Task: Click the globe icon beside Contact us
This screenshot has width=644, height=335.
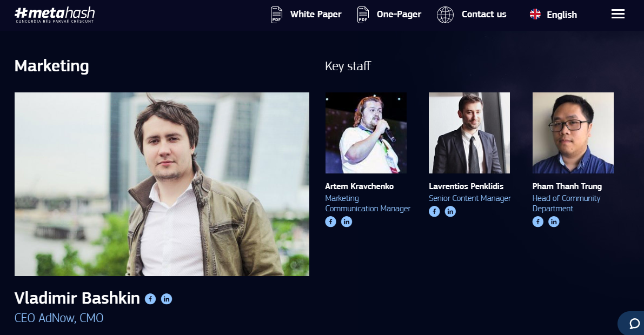Action: pos(445,15)
